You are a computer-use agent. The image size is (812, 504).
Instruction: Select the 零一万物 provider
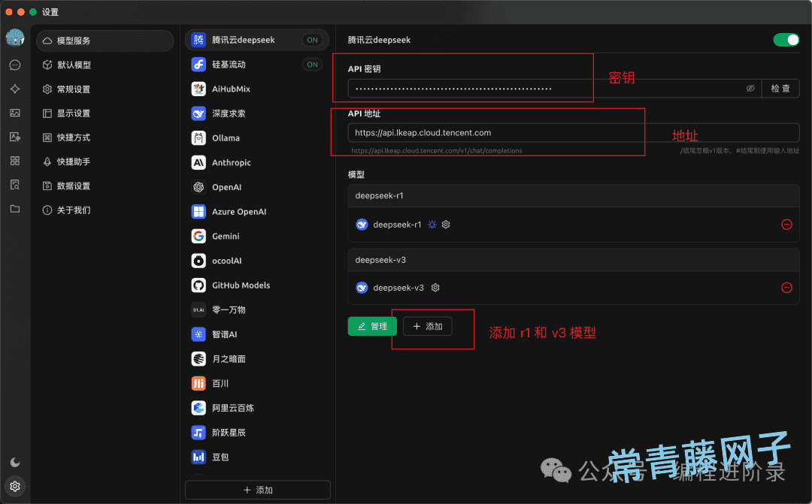point(257,310)
